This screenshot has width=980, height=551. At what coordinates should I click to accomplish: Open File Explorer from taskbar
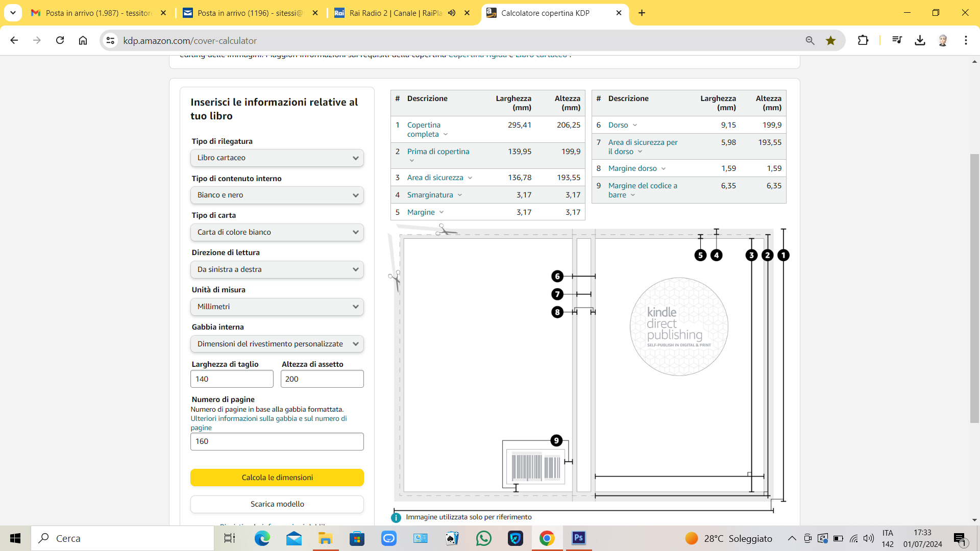325,538
